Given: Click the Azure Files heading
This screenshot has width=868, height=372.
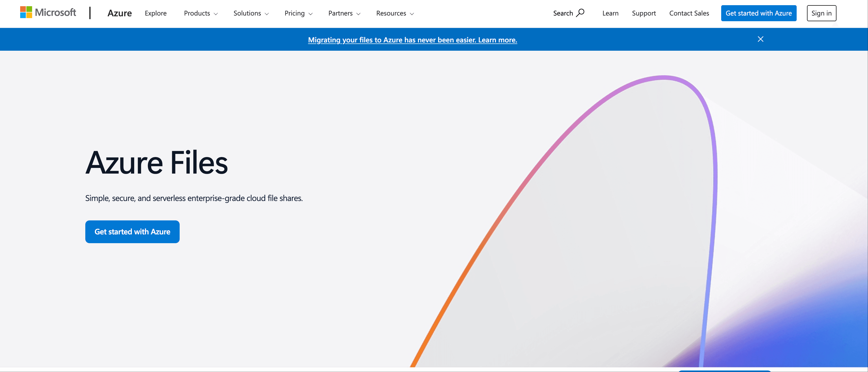Looking at the screenshot, I should [x=156, y=162].
